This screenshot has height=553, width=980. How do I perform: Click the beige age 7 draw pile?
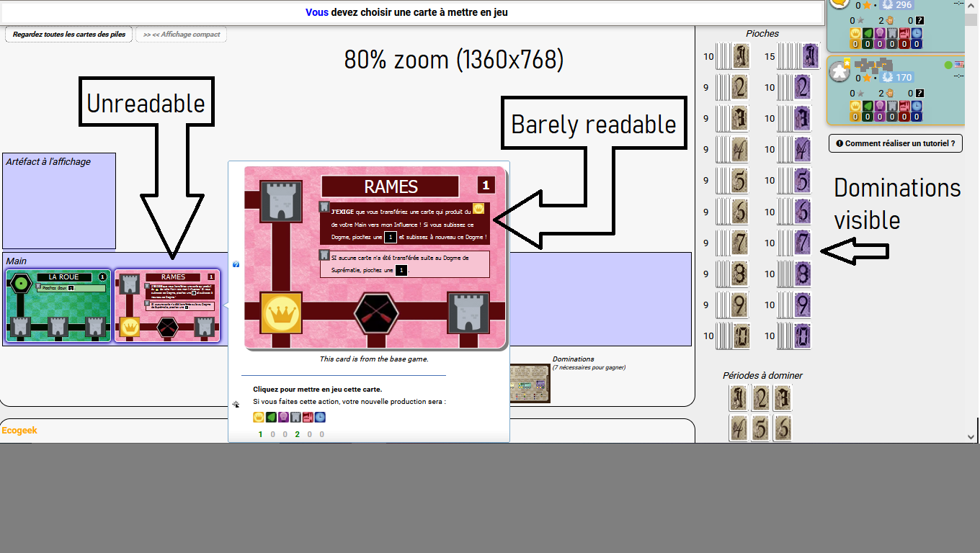(x=733, y=243)
